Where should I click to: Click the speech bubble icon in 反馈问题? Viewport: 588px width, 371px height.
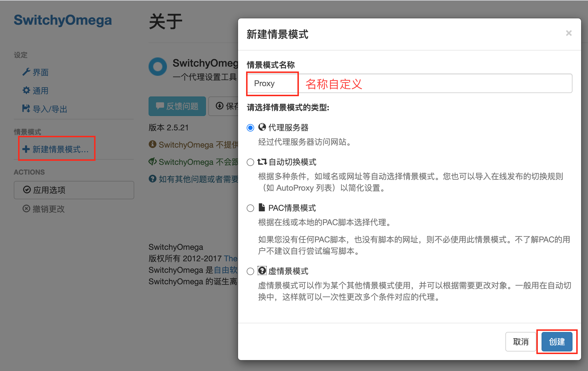click(160, 106)
